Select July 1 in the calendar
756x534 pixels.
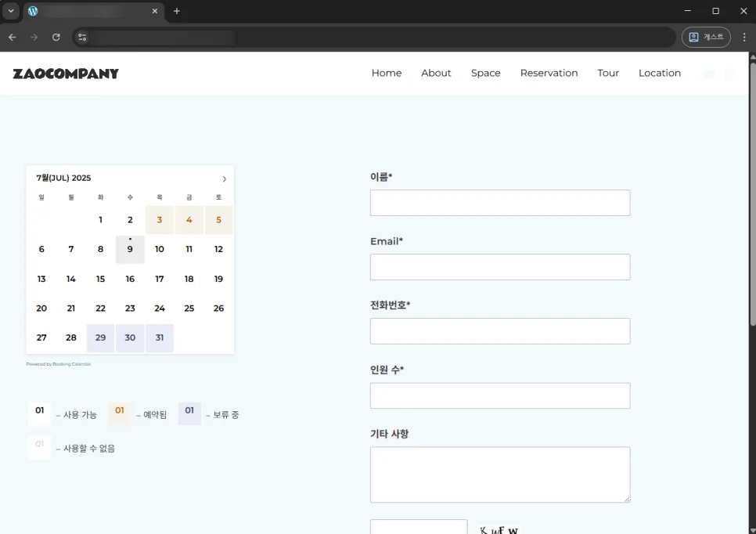100,220
